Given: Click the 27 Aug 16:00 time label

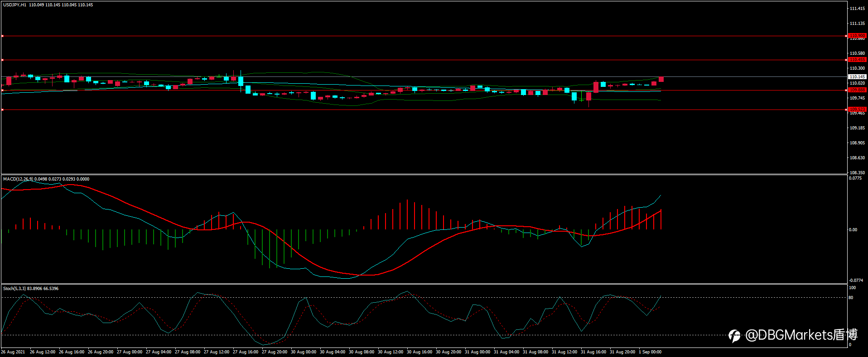Looking at the screenshot, I should click(x=246, y=352).
